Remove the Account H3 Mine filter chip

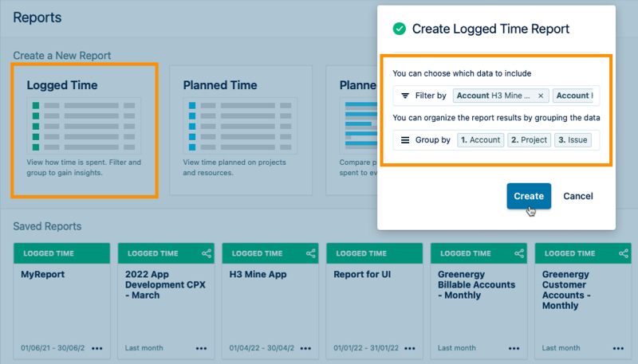tap(541, 96)
